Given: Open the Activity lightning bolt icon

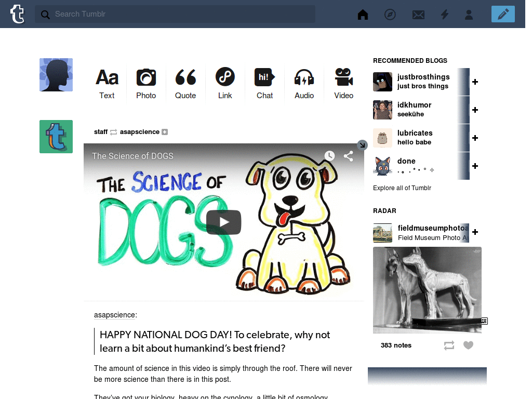Looking at the screenshot, I should point(445,14).
